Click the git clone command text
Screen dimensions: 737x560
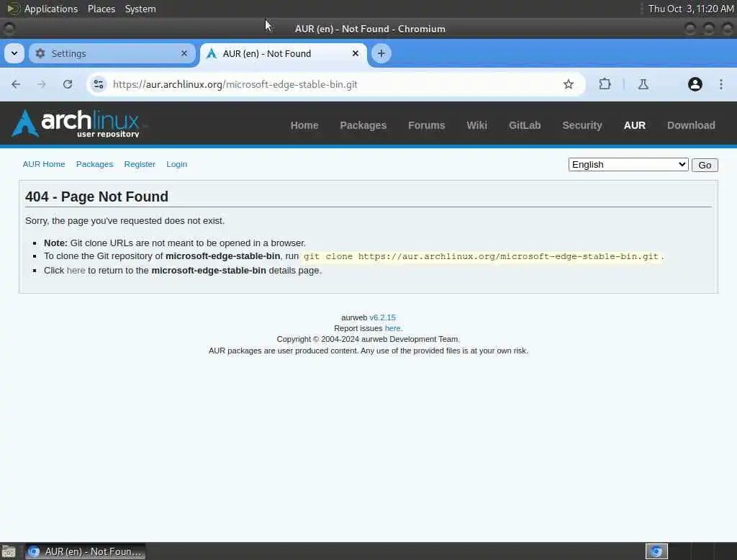481,256
